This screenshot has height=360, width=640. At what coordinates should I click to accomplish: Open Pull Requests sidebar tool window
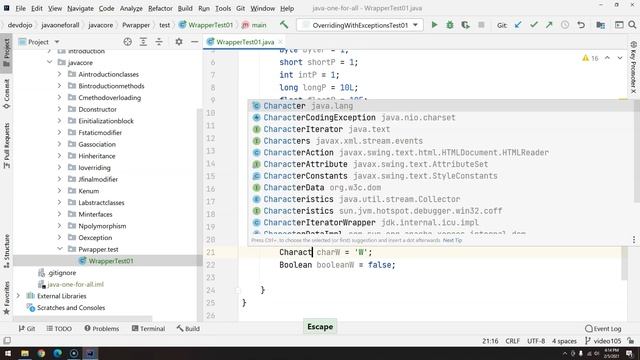tap(6, 145)
